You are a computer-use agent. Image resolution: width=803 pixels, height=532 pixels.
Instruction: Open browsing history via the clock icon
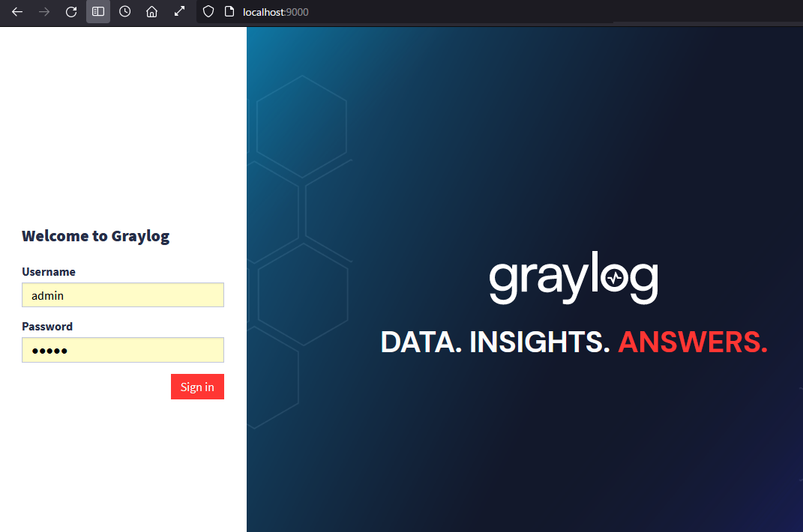[x=124, y=11]
